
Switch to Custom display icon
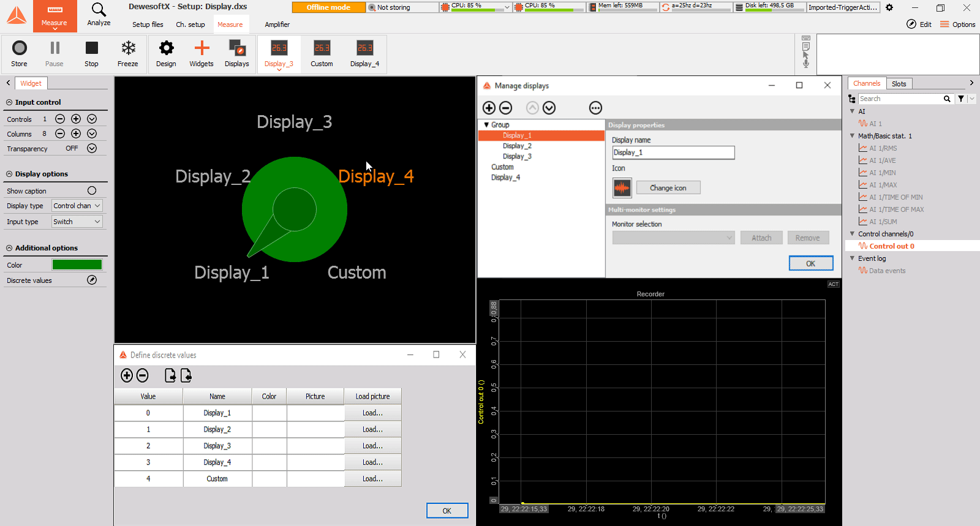point(322,48)
